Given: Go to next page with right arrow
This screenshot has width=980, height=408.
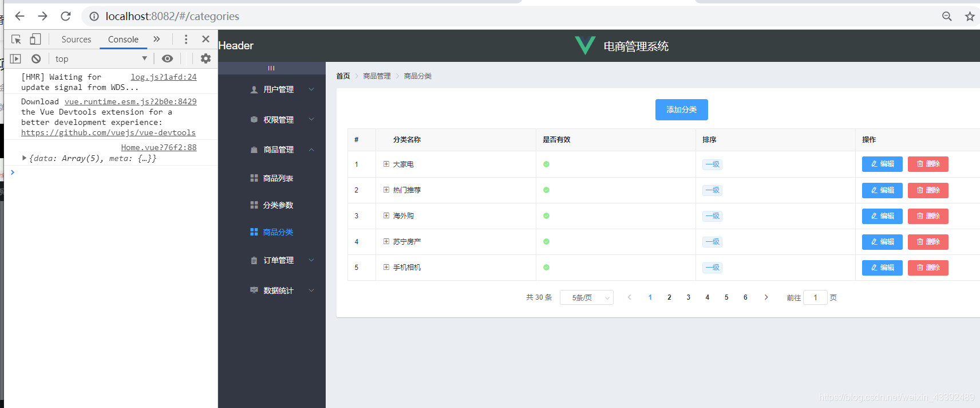Looking at the screenshot, I should (x=766, y=297).
